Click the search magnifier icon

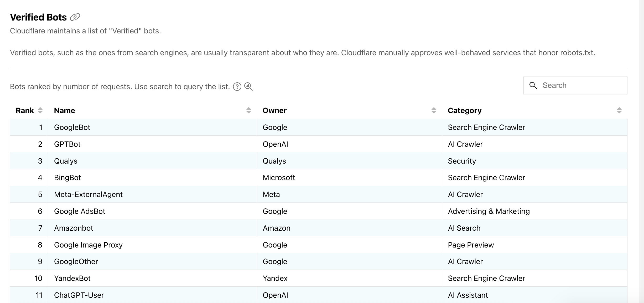(533, 85)
